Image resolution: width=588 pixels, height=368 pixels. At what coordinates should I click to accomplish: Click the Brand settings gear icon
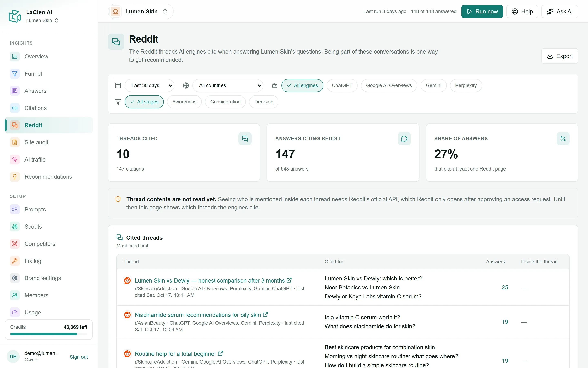click(x=14, y=278)
